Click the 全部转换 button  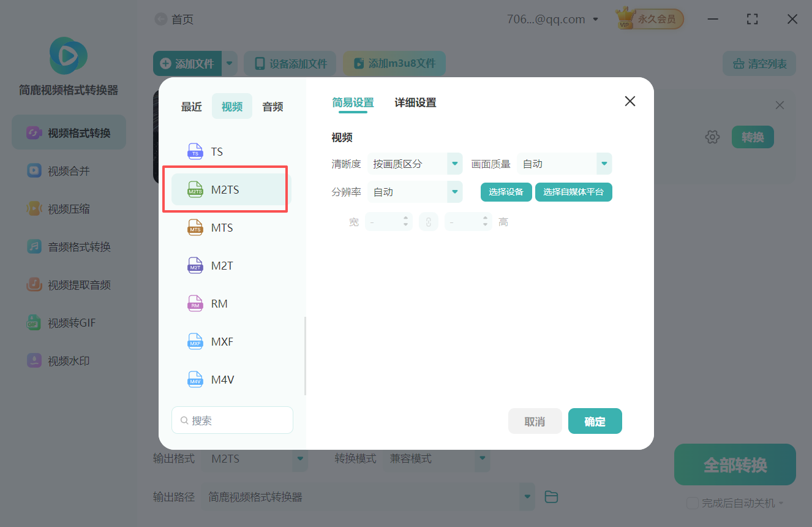click(x=734, y=464)
